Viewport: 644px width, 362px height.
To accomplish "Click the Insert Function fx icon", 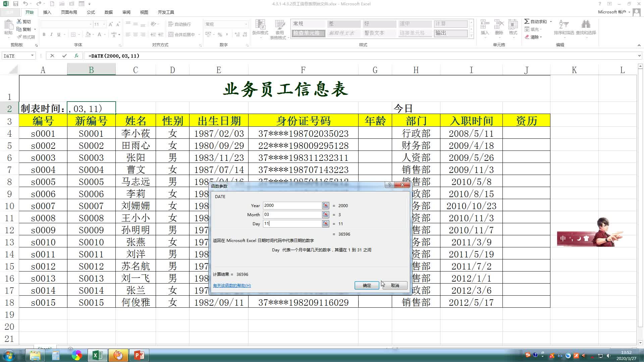I will coord(76,56).
